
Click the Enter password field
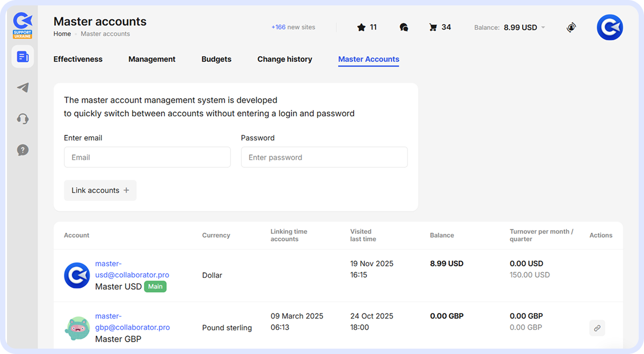tap(324, 157)
